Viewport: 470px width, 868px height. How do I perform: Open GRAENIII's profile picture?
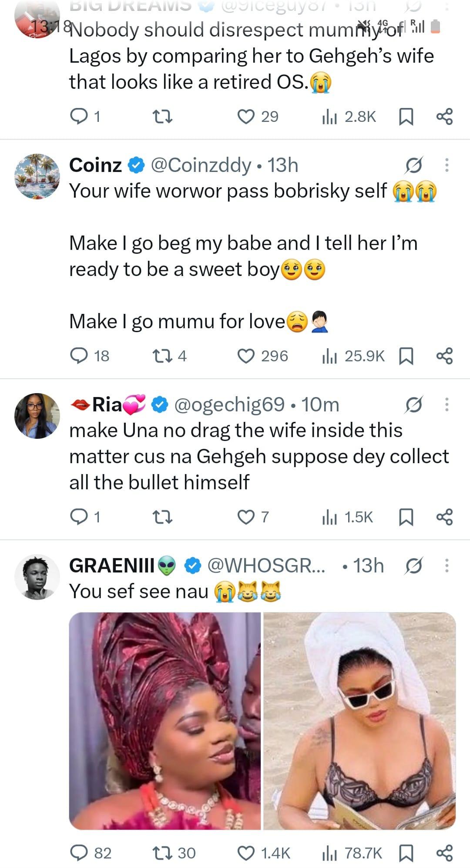37,577
